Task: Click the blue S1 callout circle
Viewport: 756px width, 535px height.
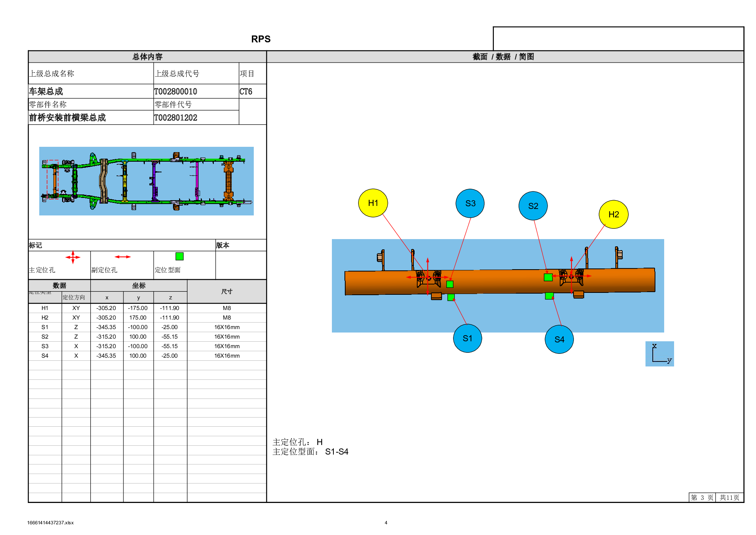Action: pos(467,338)
